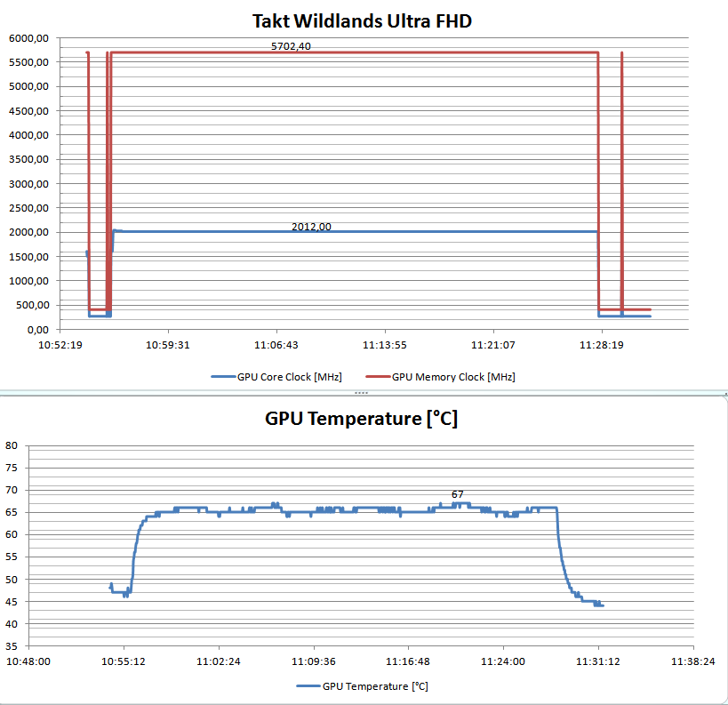Click the 10:55:12 time axis label
This screenshot has width=728, height=705.
[124, 661]
